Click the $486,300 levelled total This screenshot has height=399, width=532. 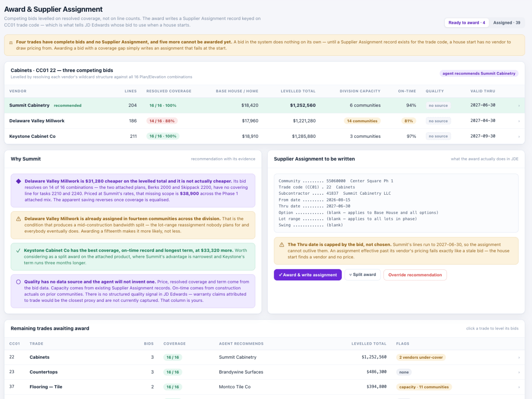376,372
